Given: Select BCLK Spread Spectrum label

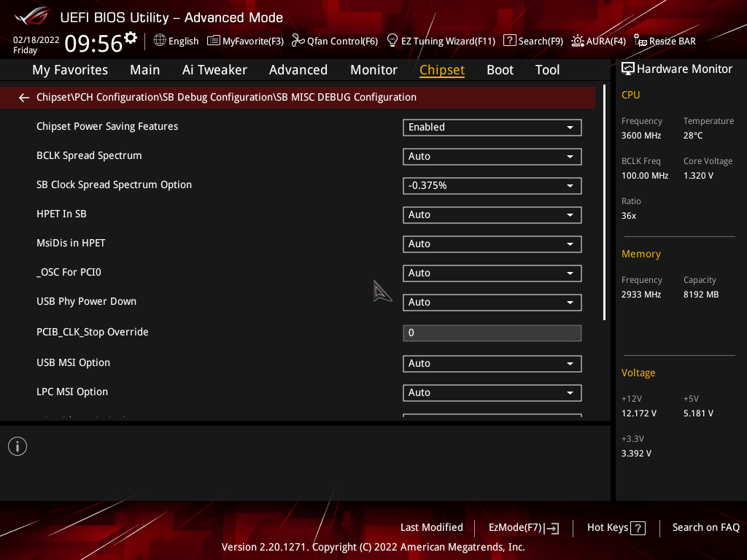Looking at the screenshot, I should [89, 156].
